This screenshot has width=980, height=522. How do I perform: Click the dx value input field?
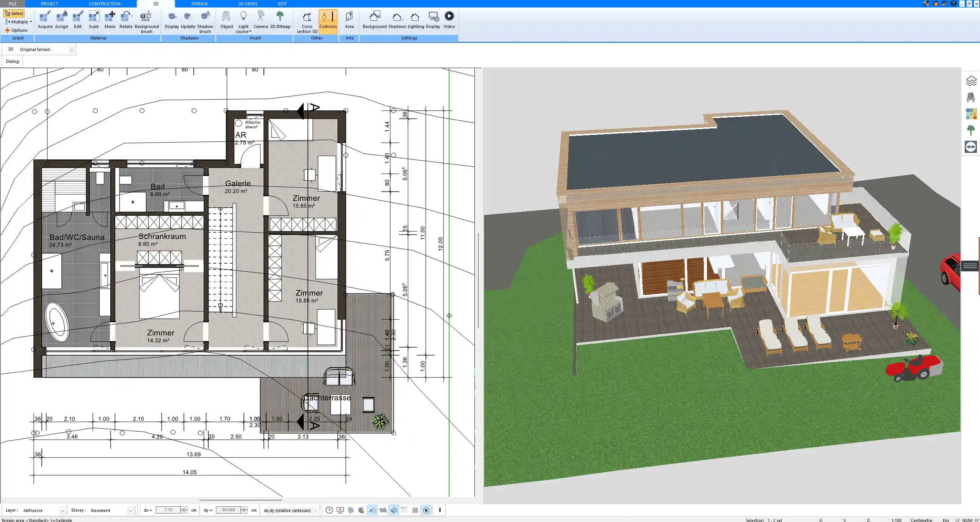[168, 510]
